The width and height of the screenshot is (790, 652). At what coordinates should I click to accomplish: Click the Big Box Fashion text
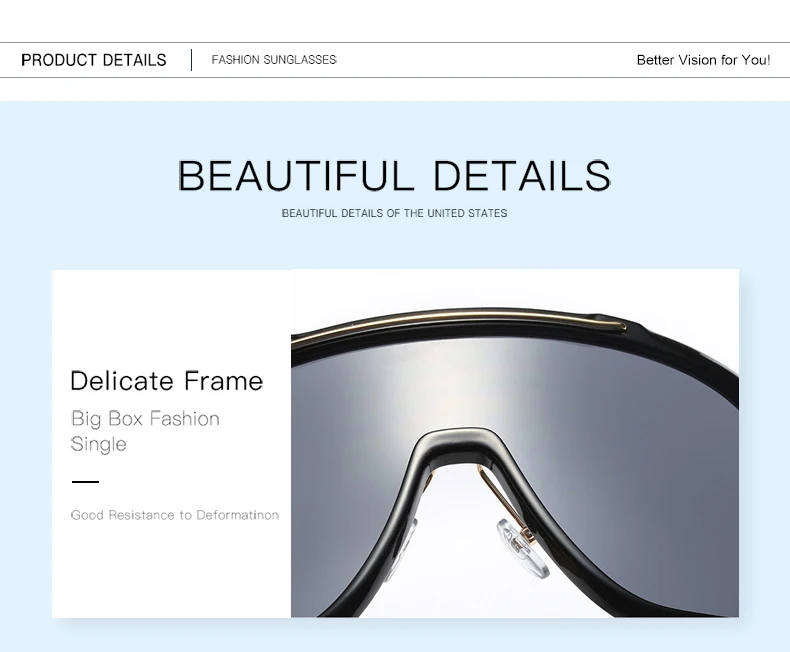click(145, 419)
